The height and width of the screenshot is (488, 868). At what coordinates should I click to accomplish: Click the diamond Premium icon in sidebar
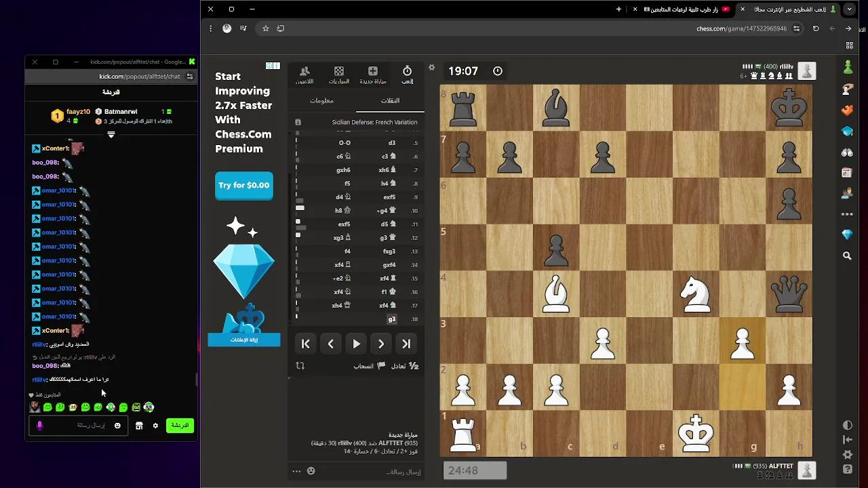[x=848, y=235]
